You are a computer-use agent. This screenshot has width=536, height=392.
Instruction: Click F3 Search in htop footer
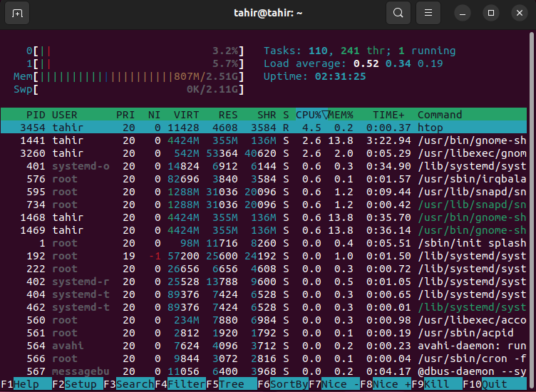[x=129, y=384]
